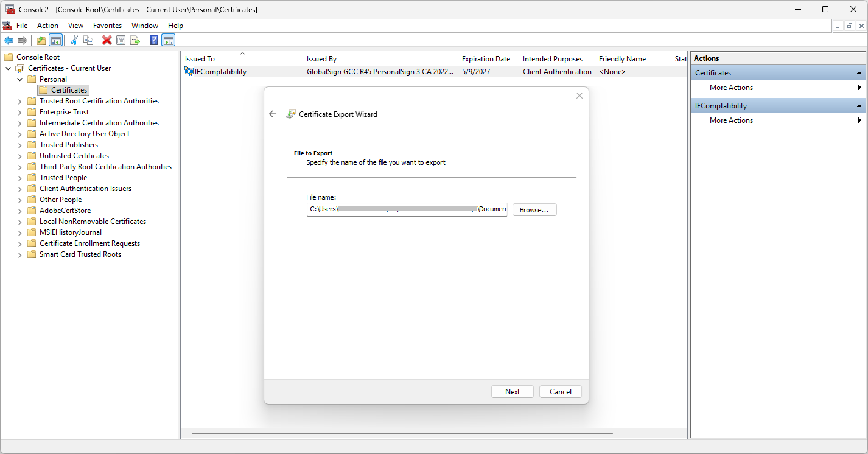Image resolution: width=868 pixels, height=454 pixels.
Task: Open the Window menu
Action: (145, 26)
